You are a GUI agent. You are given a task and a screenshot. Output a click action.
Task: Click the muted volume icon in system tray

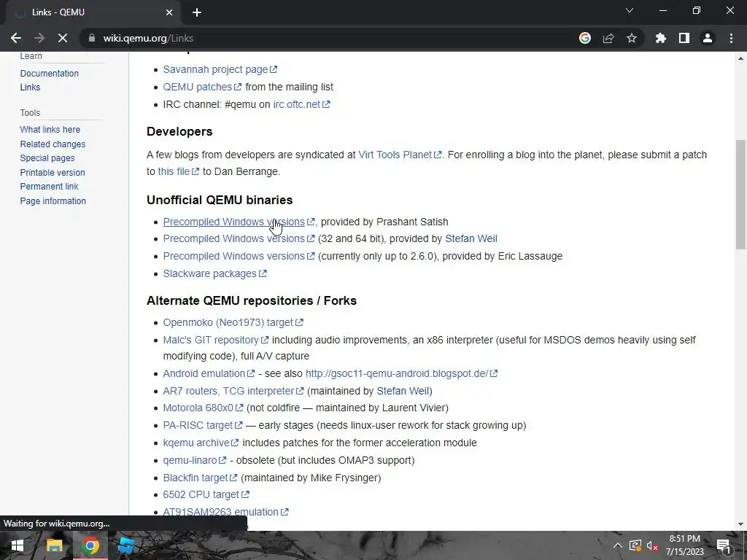point(652,545)
